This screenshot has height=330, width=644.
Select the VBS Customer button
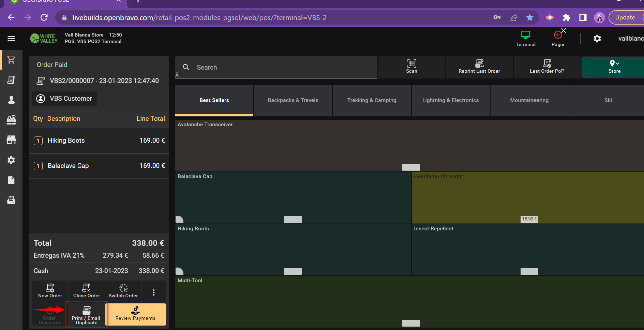point(64,99)
